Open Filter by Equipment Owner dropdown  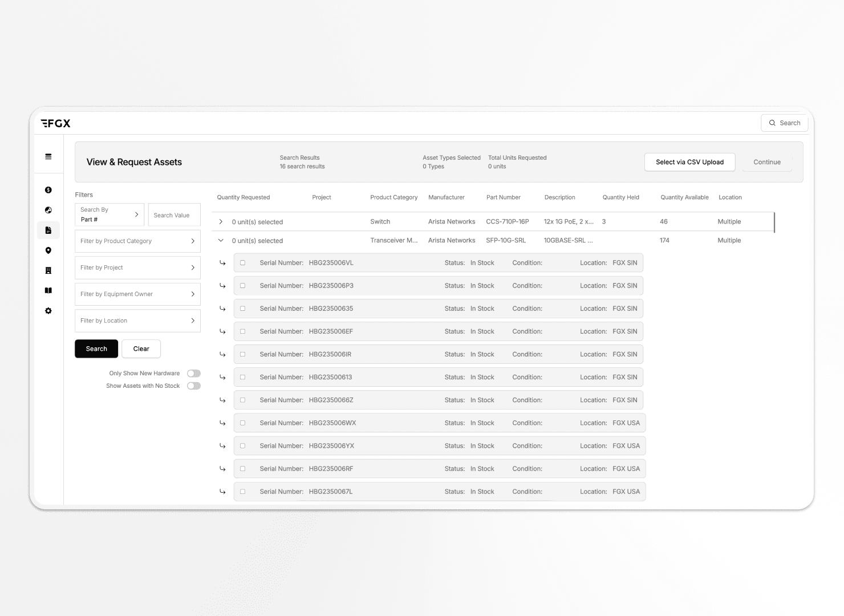[137, 294]
